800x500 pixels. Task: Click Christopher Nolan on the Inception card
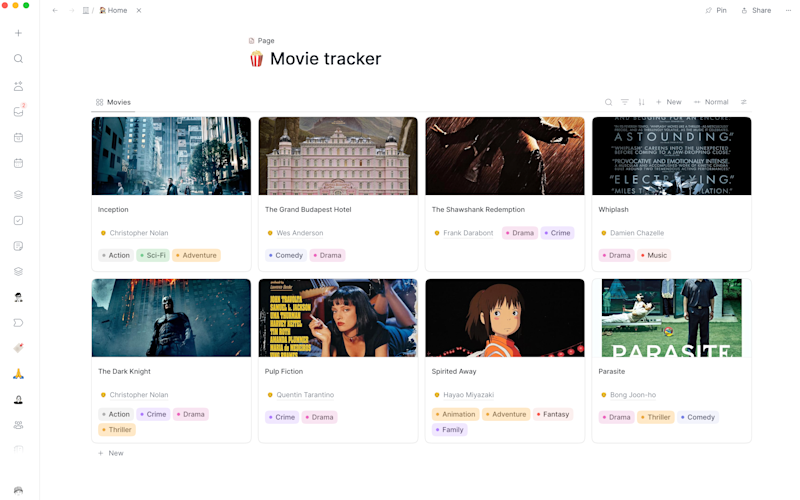[139, 233]
